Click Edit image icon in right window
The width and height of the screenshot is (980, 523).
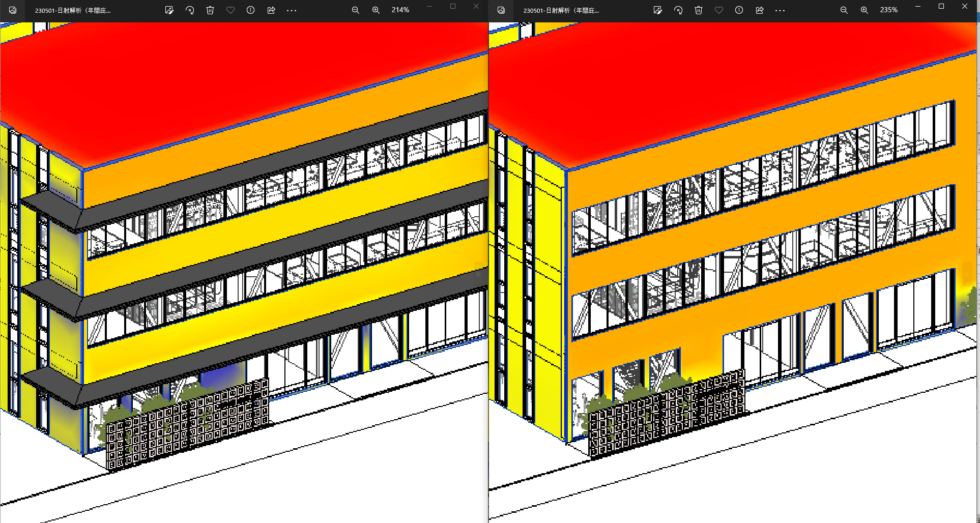click(x=658, y=10)
